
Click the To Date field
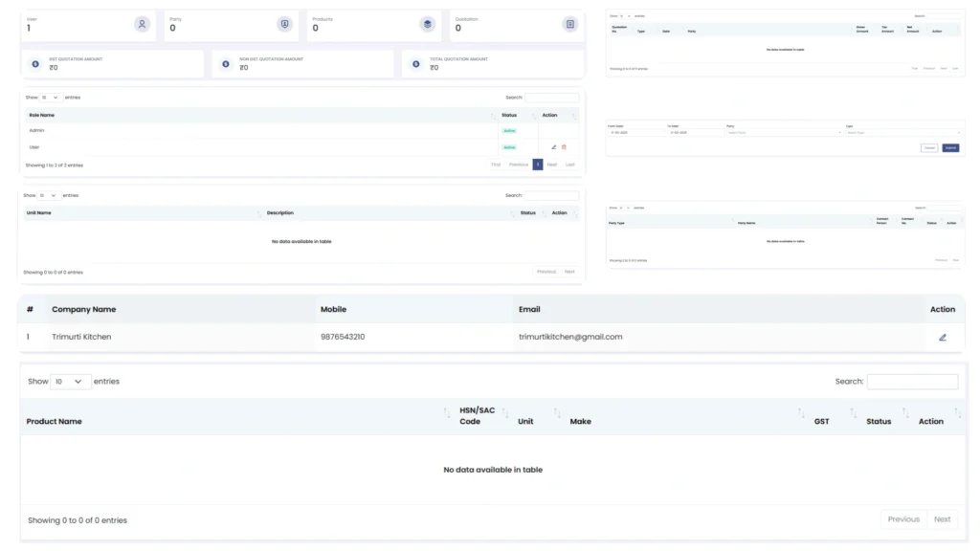point(695,132)
